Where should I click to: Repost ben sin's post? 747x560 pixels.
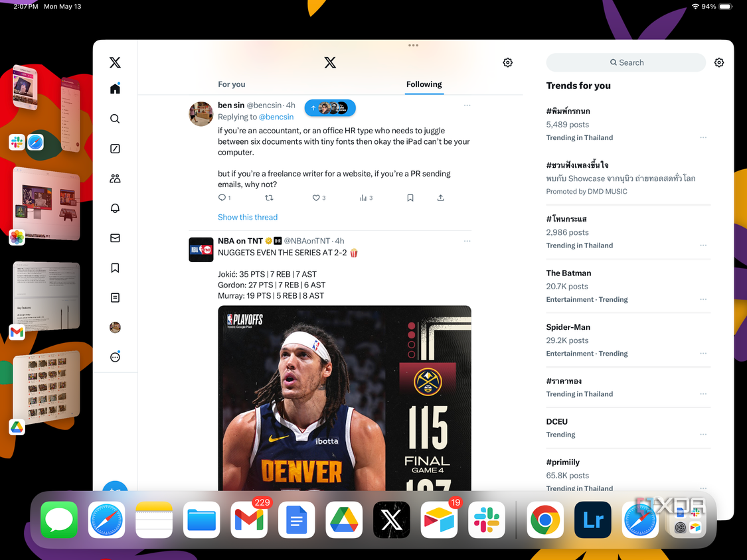(269, 198)
